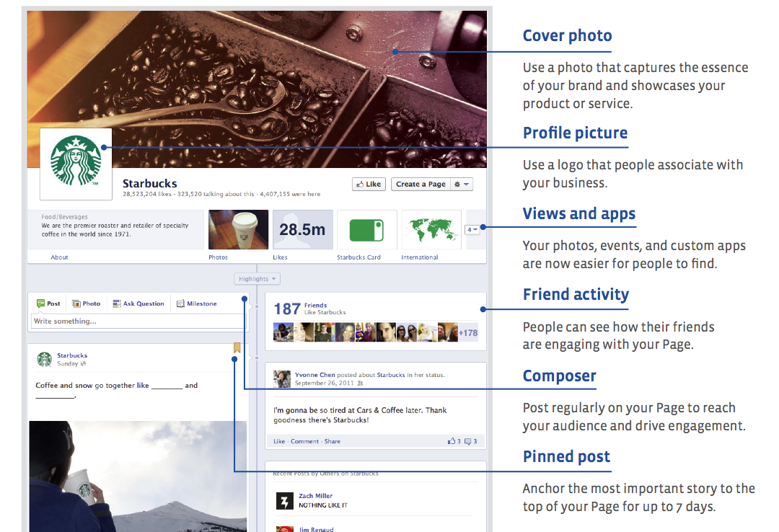779x532 pixels.
Task: Open the Zach Miller name link
Action: (x=315, y=496)
